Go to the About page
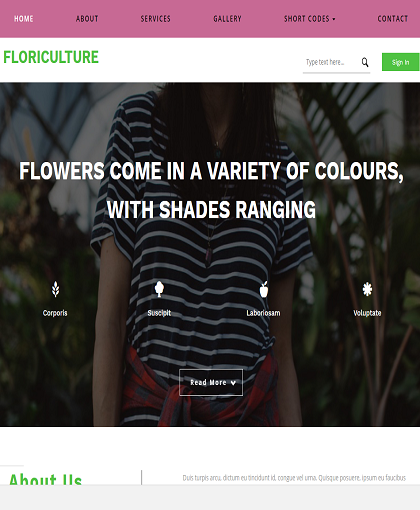The image size is (420, 510). click(87, 19)
